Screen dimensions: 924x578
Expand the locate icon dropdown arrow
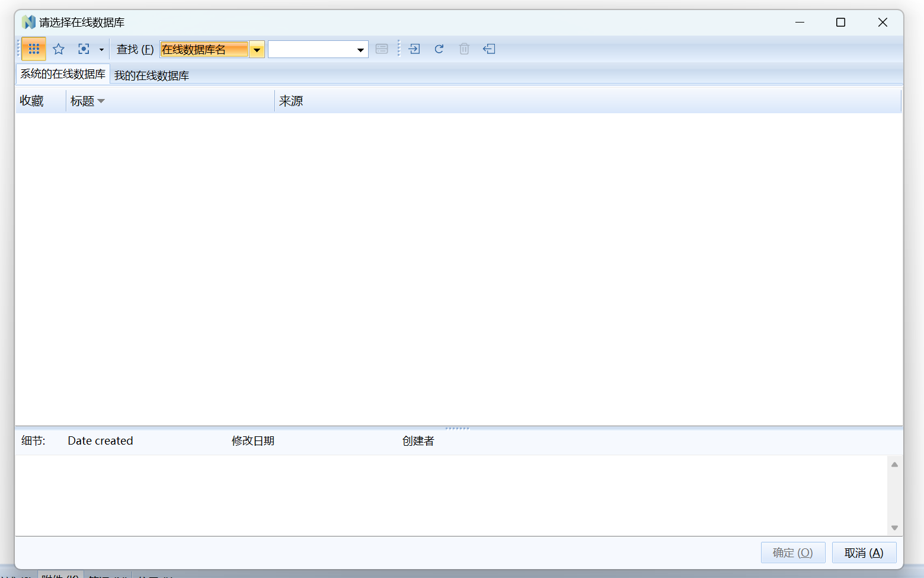coord(101,49)
